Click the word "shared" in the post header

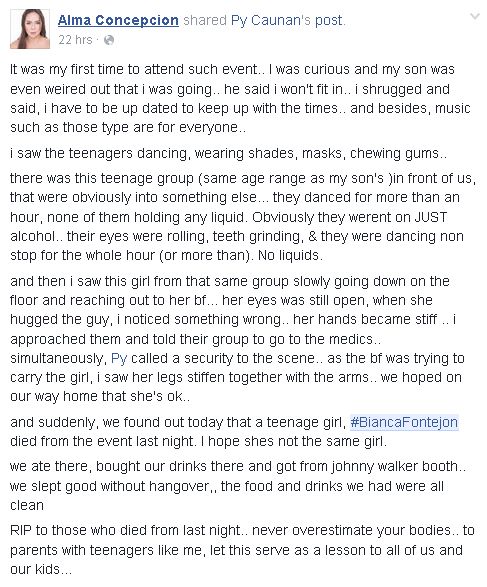(x=205, y=20)
